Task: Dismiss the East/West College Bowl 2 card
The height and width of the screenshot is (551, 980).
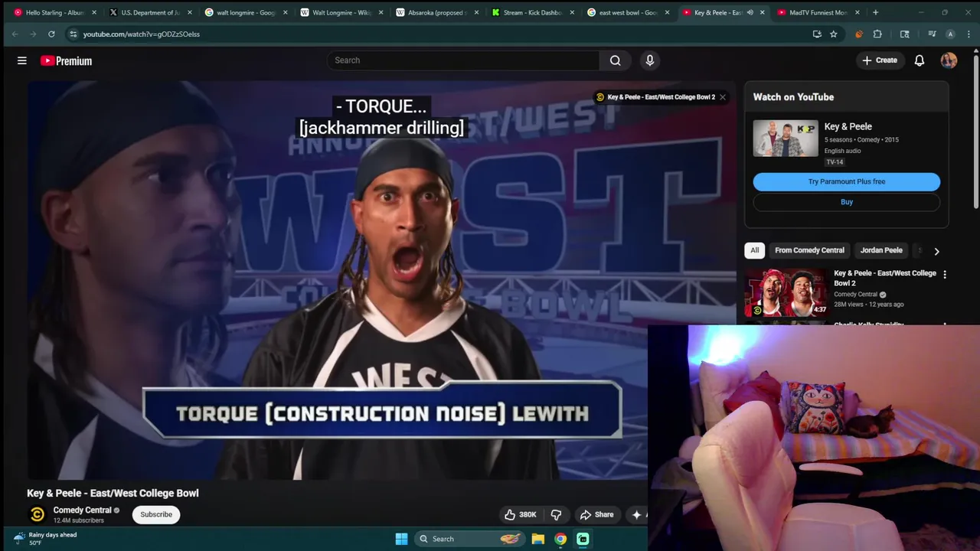Action: coord(722,97)
